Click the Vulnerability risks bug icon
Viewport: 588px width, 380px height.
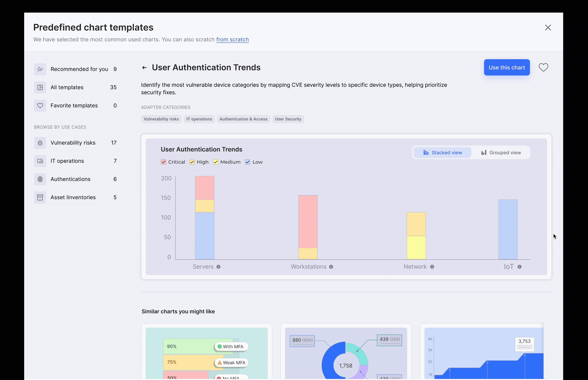40,143
